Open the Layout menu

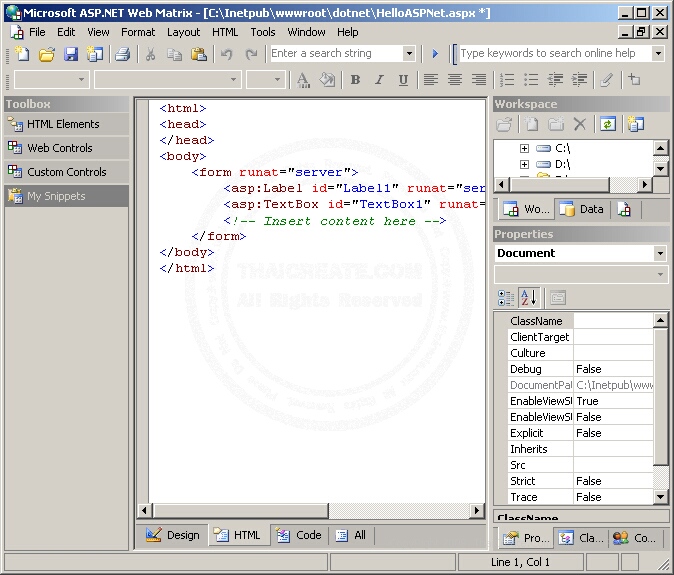(184, 32)
